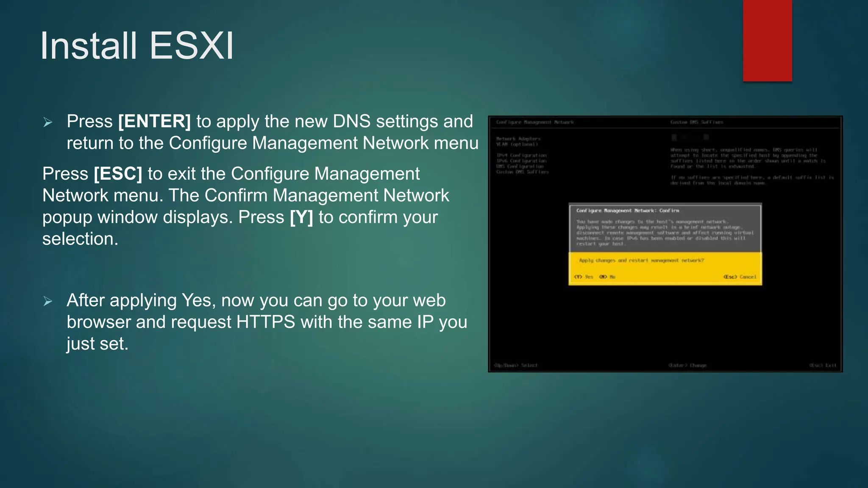Screen dimensions: 868x488
Task: Click 'Configure Management Network' header text
Action: coord(535,122)
